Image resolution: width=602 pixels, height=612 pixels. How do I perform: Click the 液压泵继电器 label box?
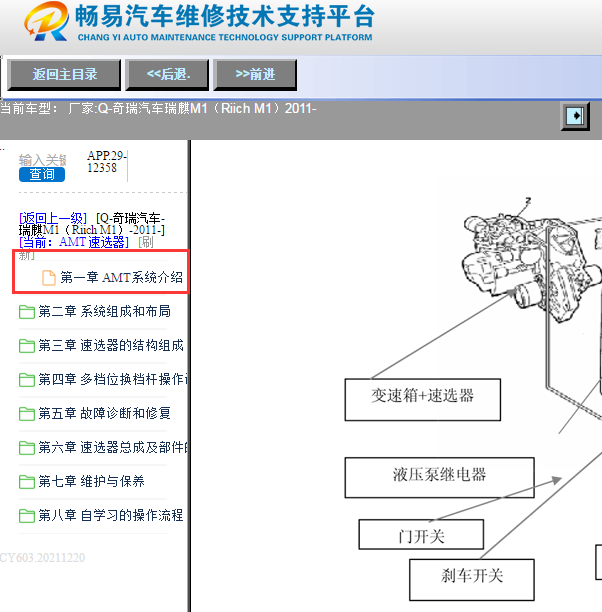[439, 478]
